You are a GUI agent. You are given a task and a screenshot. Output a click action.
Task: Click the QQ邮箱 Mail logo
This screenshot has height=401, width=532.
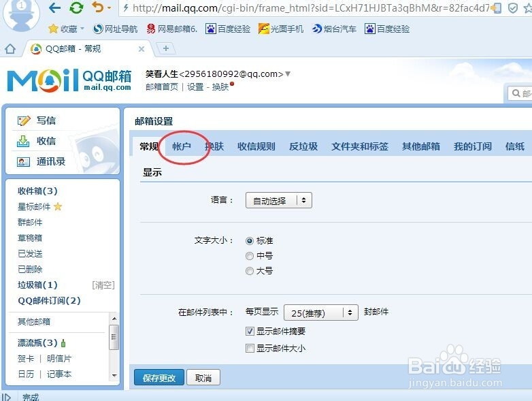(69, 80)
